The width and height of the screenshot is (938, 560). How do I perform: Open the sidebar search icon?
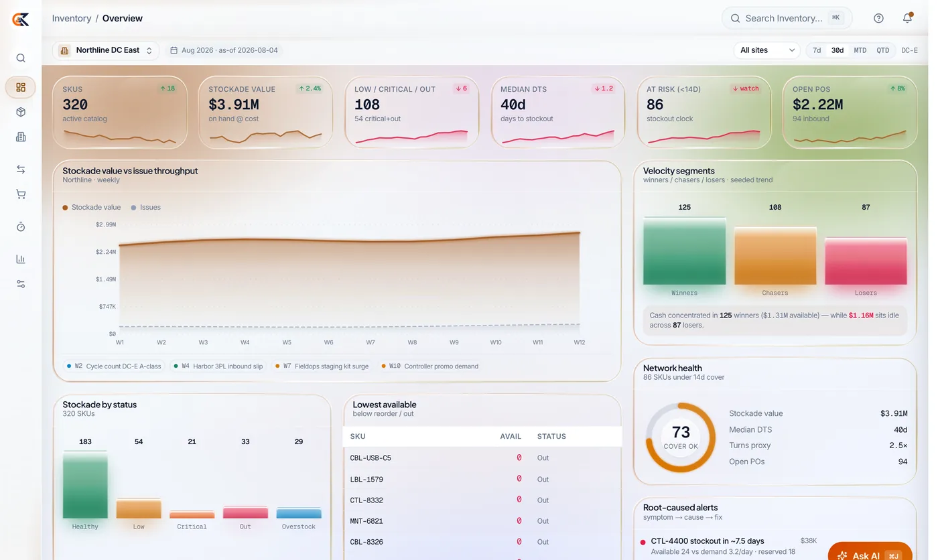[21, 58]
